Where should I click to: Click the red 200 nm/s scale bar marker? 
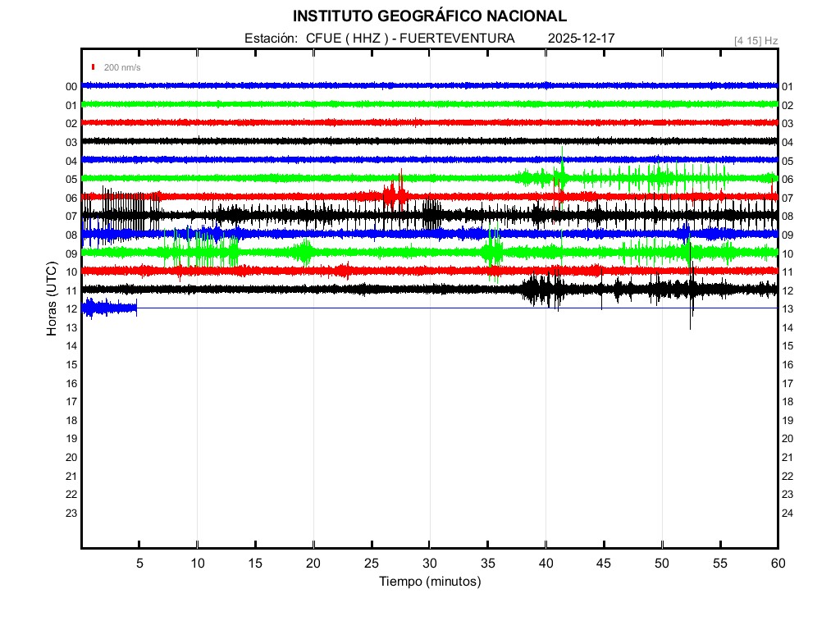[x=94, y=67]
